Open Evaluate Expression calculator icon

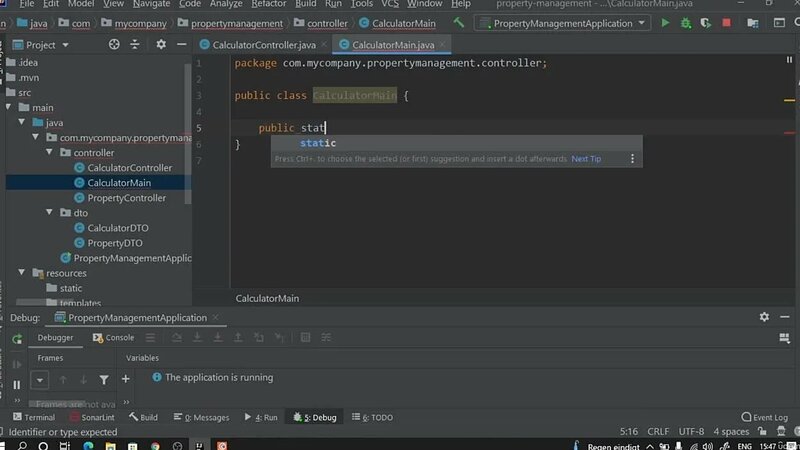coord(305,337)
